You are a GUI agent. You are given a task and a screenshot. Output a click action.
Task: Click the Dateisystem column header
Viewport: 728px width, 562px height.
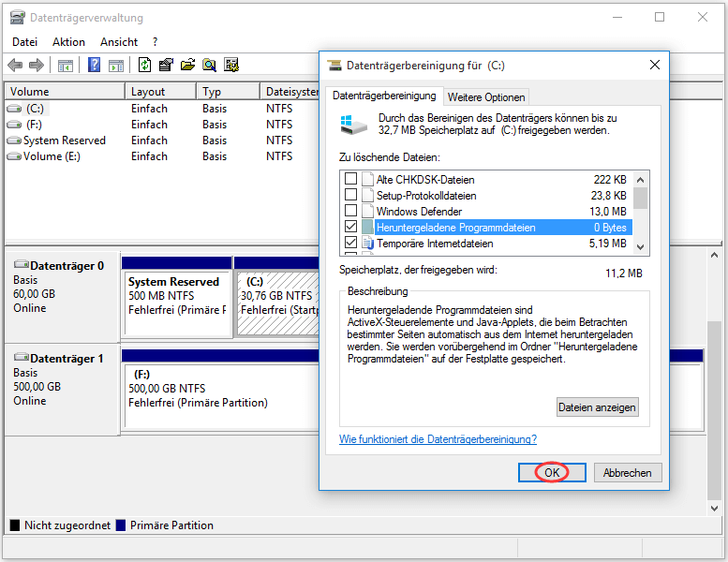290,92
